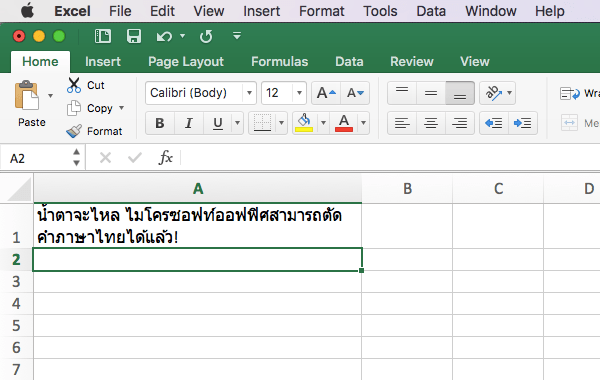Screen dimensions: 600x380
Task: Select all cells with corner triangle
Action: pos(18,189)
